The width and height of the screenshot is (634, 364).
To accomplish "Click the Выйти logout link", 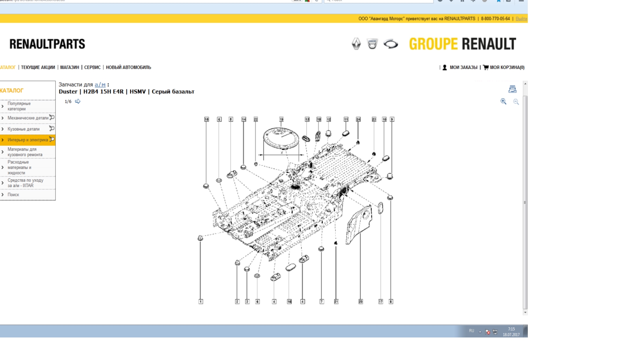I will (x=521, y=19).
